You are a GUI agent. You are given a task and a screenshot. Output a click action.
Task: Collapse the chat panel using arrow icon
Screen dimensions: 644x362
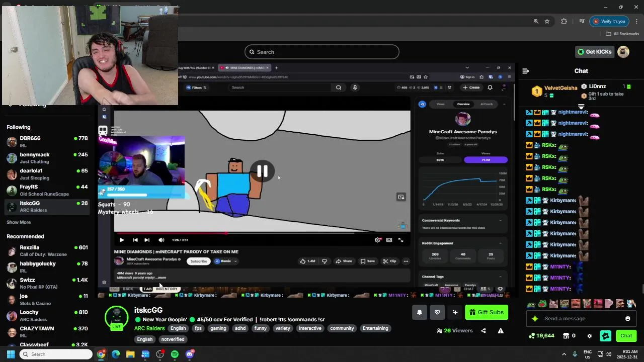coord(526,71)
